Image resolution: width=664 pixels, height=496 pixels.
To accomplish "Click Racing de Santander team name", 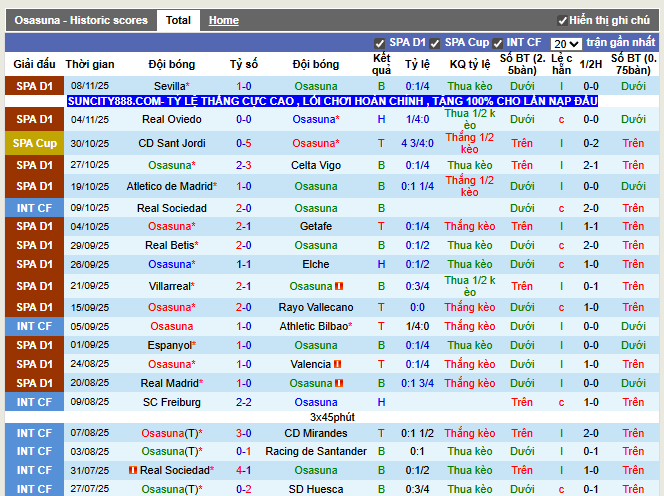I will (x=316, y=452).
